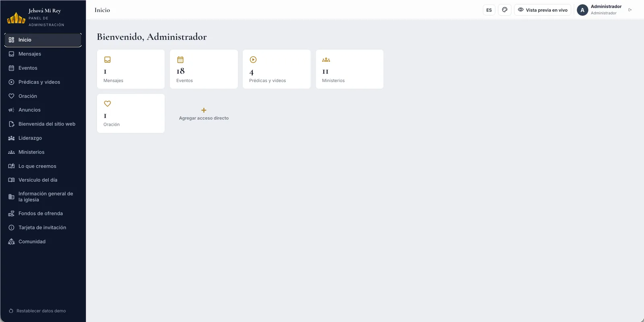Image resolution: width=644 pixels, height=322 pixels.
Task: Open the Oración card showing 1
Action: pos(131,113)
